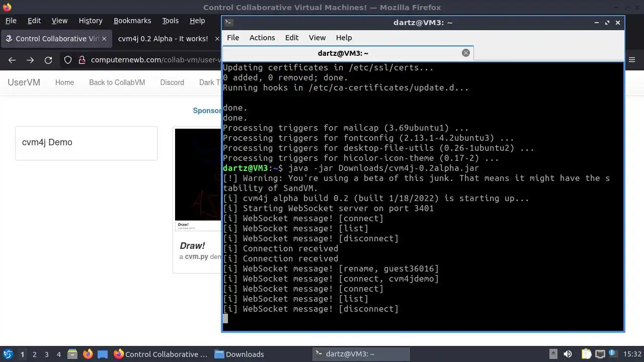Screen dimensions: 644x362
Task: Click terminal line 'Starting WebSocket server on port 3401'
Action: point(328,208)
